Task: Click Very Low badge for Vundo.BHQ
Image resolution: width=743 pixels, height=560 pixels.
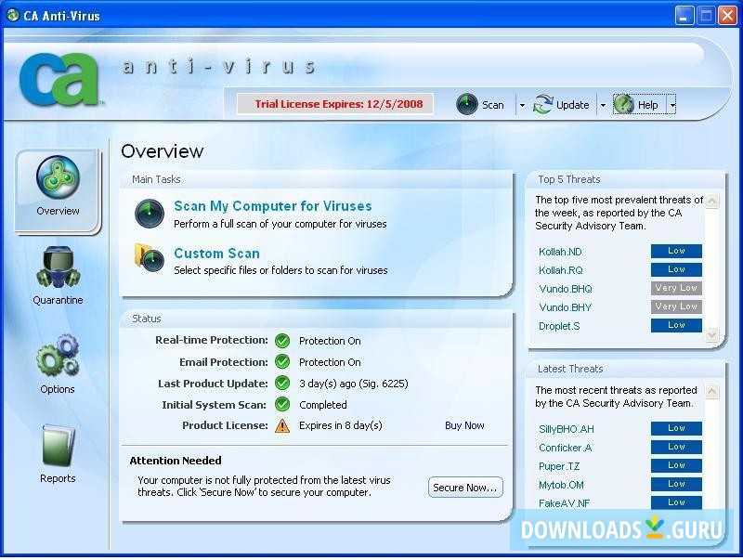Action: point(676,288)
